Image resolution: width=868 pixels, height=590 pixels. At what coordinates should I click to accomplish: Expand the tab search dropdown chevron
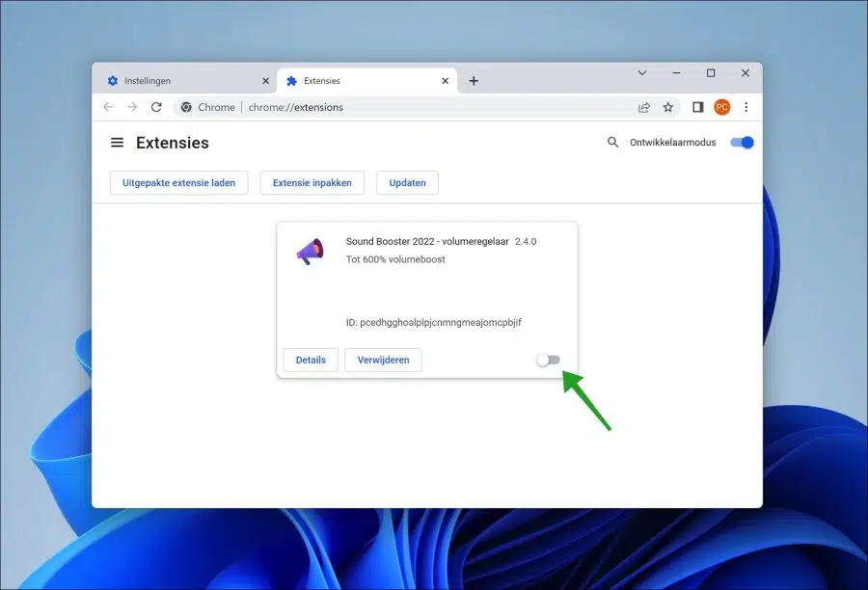coord(642,73)
